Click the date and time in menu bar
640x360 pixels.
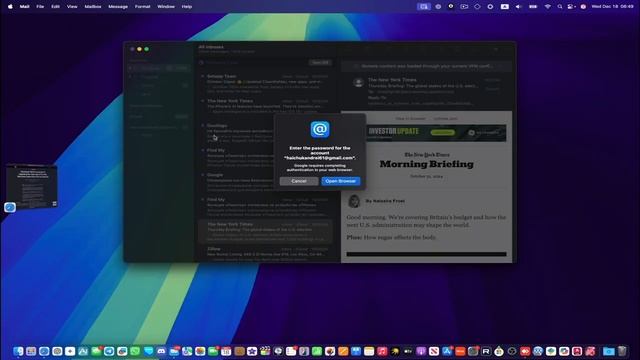click(612, 7)
